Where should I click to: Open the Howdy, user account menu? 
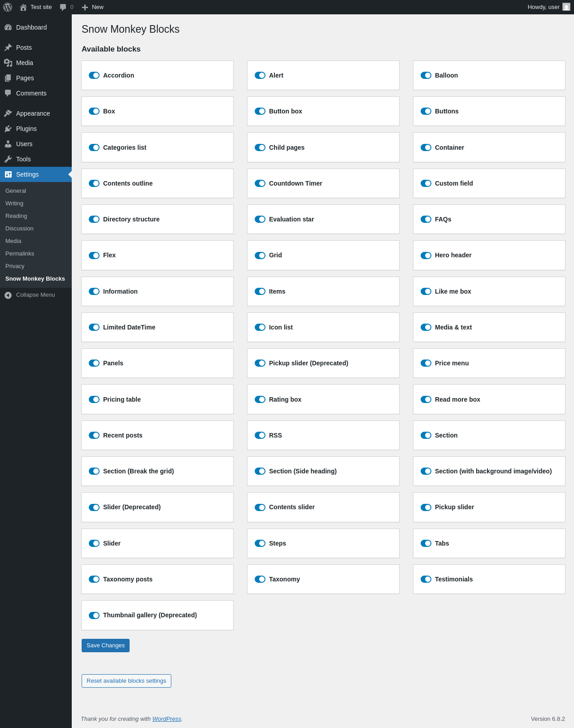(x=548, y=7)
